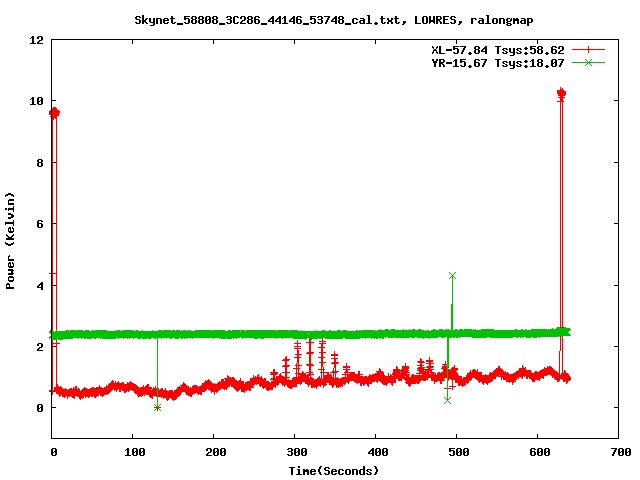
Task: Click the green X dip marker near 490 seconds
Action: click(447, 400)
